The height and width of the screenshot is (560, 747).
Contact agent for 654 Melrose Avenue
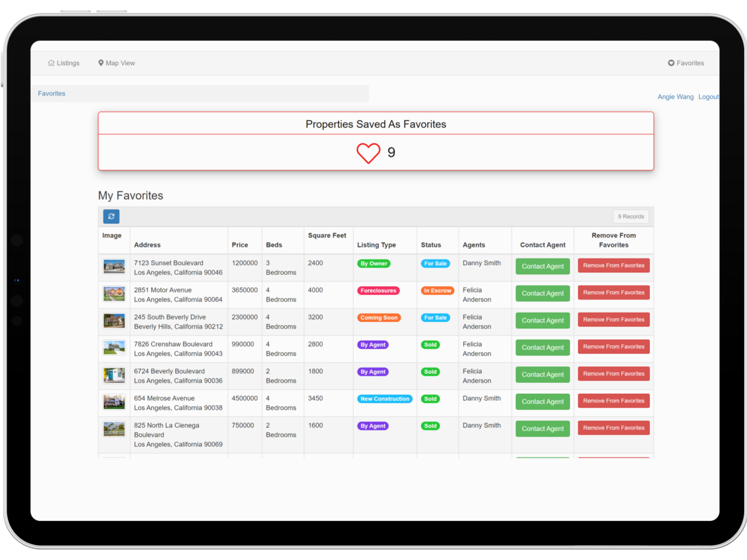point(542,402)
